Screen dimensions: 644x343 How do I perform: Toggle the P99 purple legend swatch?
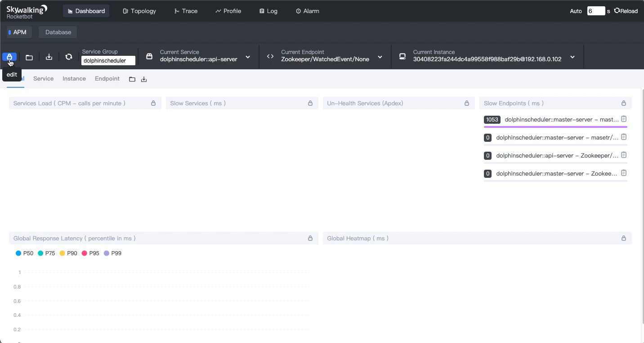(107, 253)
